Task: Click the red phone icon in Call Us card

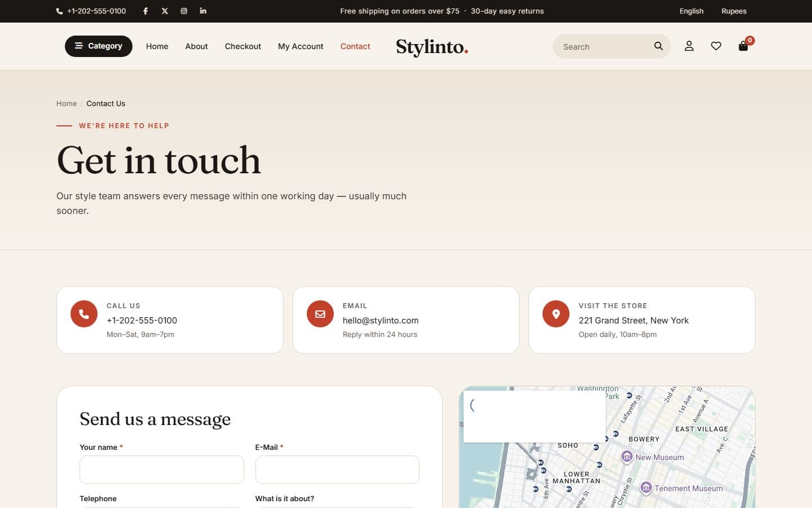Action: 84,314
